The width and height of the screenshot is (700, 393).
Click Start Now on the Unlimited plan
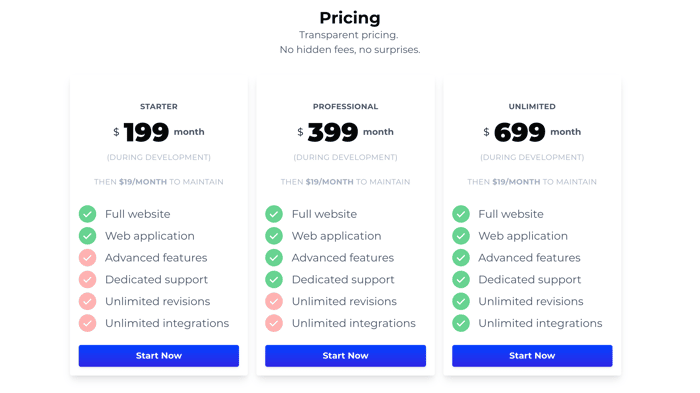(532, 355)
